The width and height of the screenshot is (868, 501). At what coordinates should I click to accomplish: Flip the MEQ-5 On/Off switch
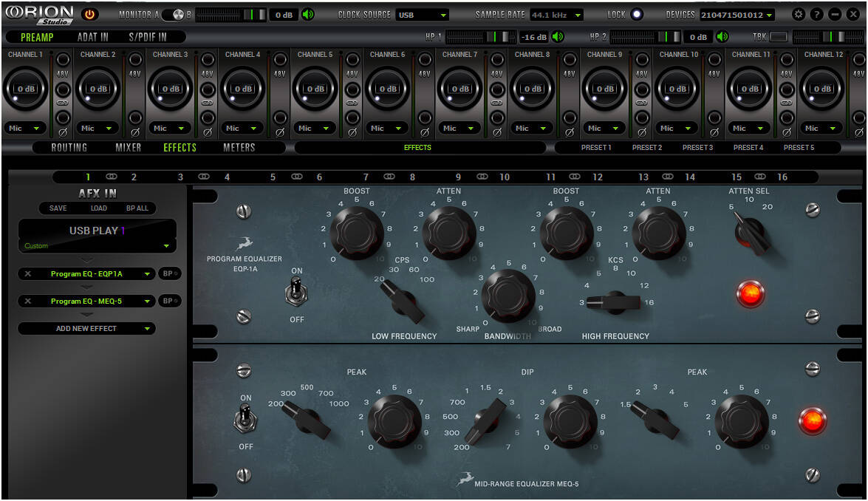pos(245,418)
